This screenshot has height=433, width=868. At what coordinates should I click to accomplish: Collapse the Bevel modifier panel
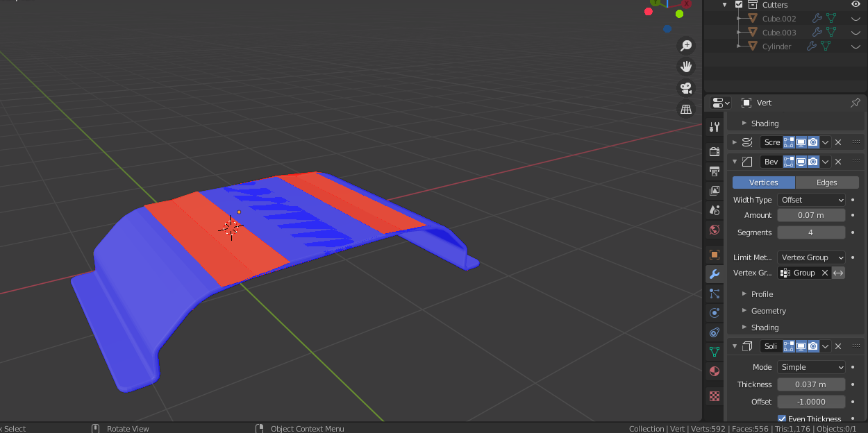pos(735,162)
